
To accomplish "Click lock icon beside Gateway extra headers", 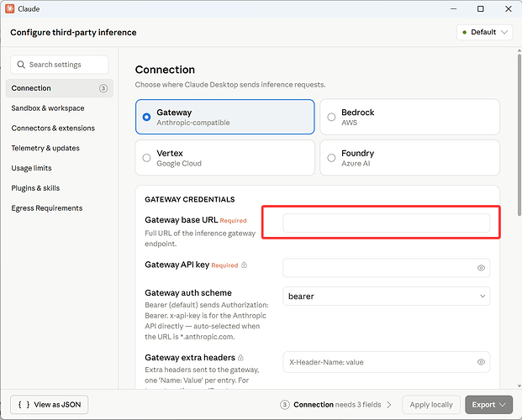I will click(240, 358).
